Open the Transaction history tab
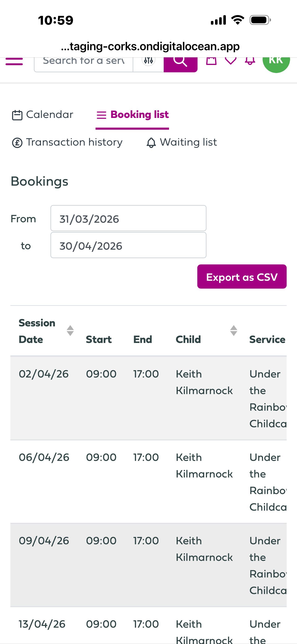Screen dimensions: 297x644 [67, 142]
